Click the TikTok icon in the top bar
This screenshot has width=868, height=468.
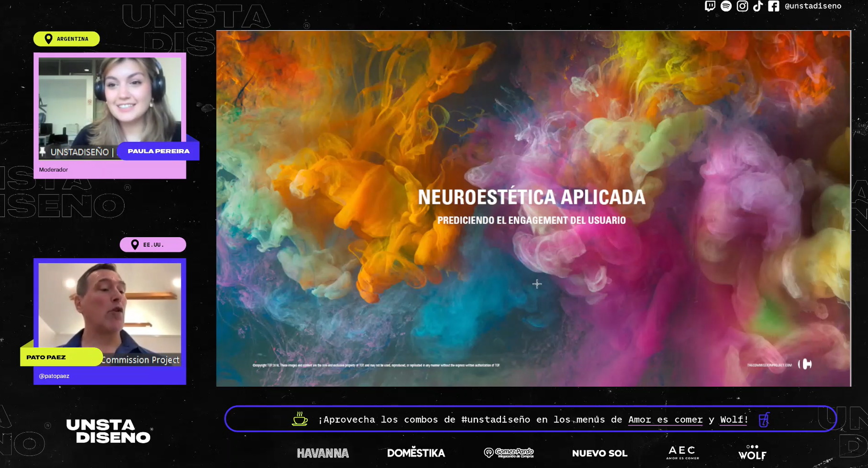coord(758,6)
